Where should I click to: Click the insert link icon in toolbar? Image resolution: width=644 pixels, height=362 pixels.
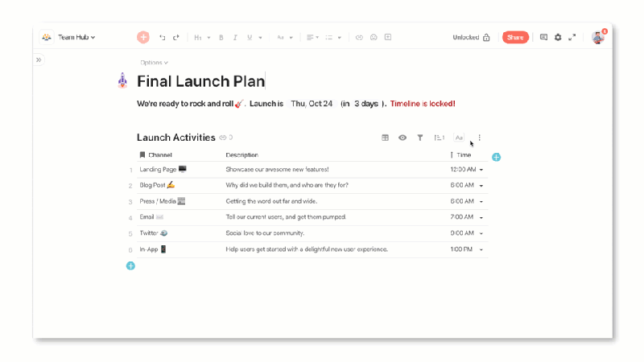point(359,37)
